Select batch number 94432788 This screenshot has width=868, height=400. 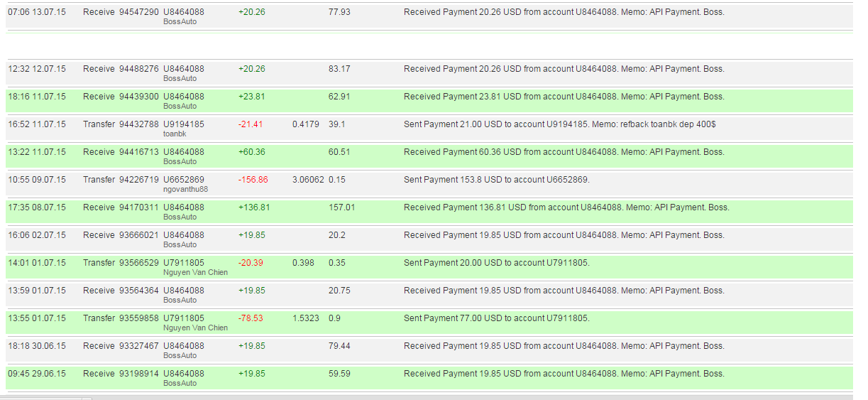(x=139, y=124)
